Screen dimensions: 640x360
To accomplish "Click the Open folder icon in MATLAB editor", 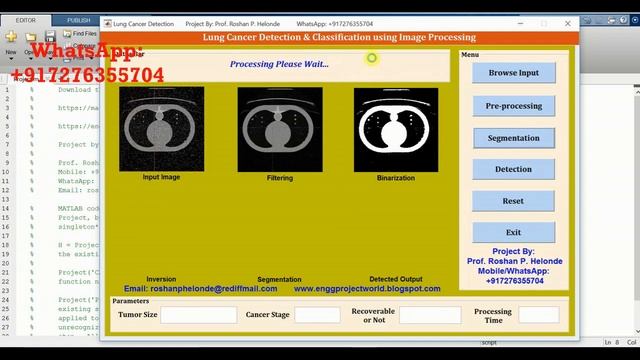I will pyautogui.click(x=30, y=37).
